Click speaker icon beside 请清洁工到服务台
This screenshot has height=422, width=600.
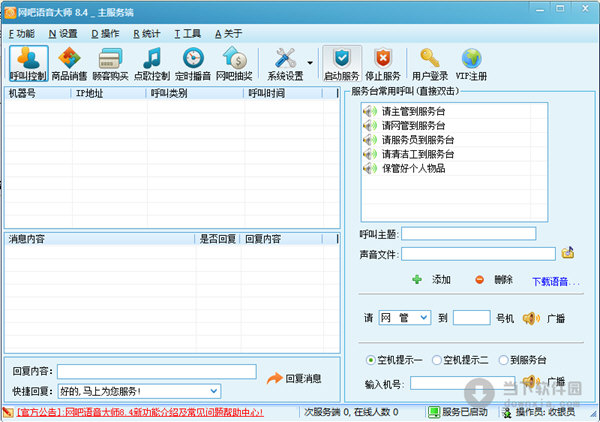(370, 154)
